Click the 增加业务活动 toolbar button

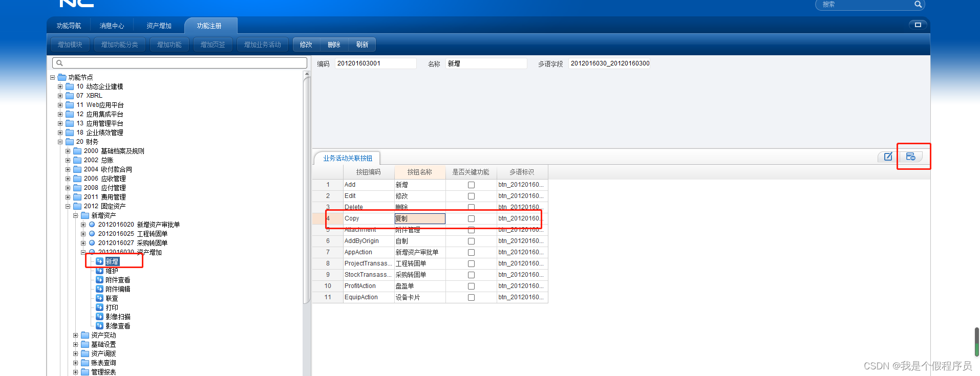263,45
